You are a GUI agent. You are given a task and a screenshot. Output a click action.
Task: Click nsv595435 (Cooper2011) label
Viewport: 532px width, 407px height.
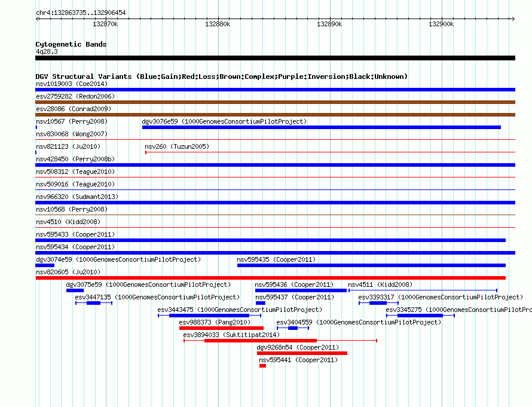click(x=276, y=259)
